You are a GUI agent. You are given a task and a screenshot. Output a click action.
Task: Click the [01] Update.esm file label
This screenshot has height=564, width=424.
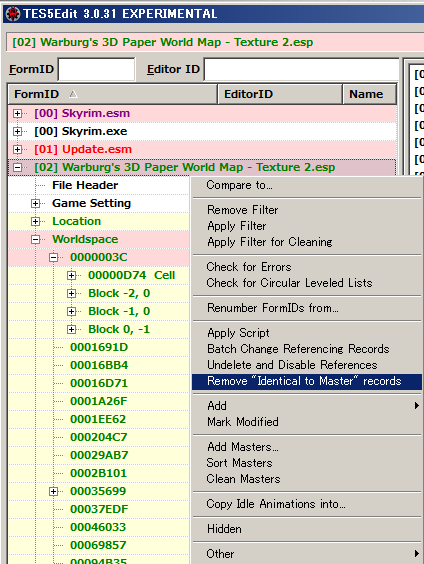(83, 149)
